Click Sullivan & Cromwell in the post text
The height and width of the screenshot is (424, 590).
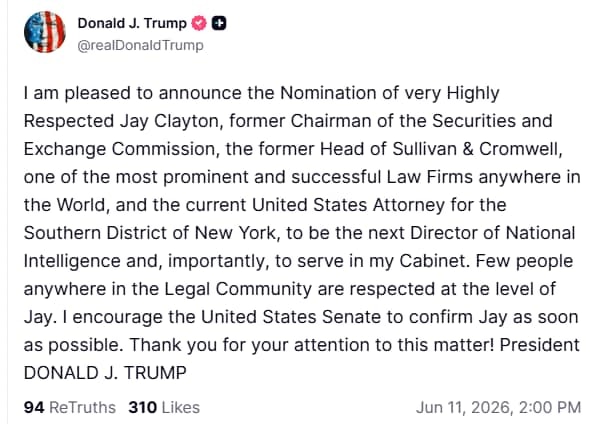pyautogui.click(x=477, y=149)
